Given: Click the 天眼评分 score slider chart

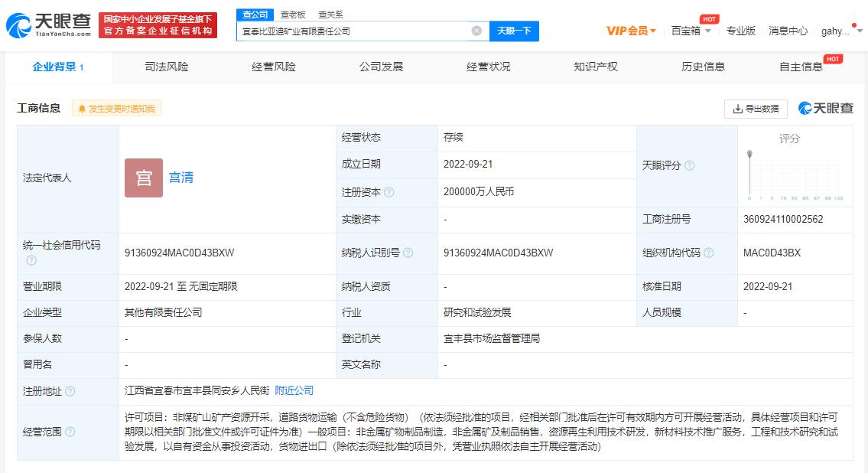Looking at the screenshot, I should (795, 175).
